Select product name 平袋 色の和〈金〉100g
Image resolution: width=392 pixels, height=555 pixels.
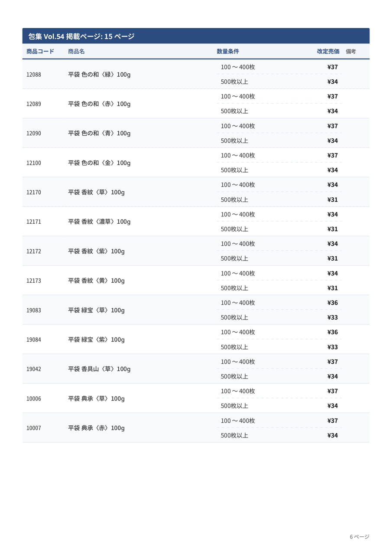tap(99, 163)
